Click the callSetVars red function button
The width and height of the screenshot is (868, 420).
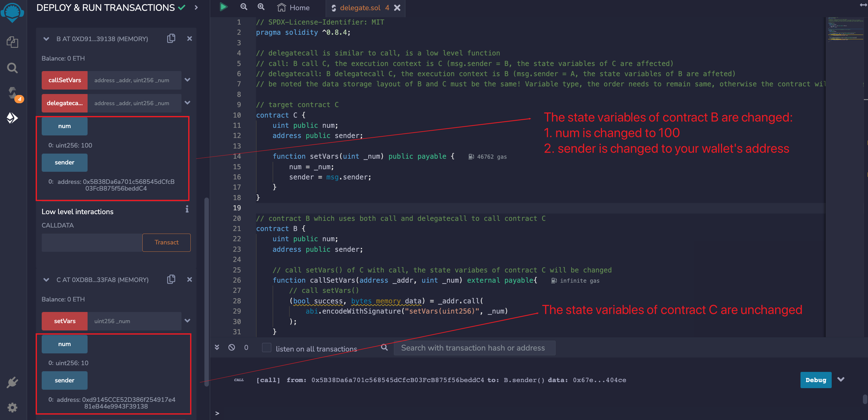(65, 80)
